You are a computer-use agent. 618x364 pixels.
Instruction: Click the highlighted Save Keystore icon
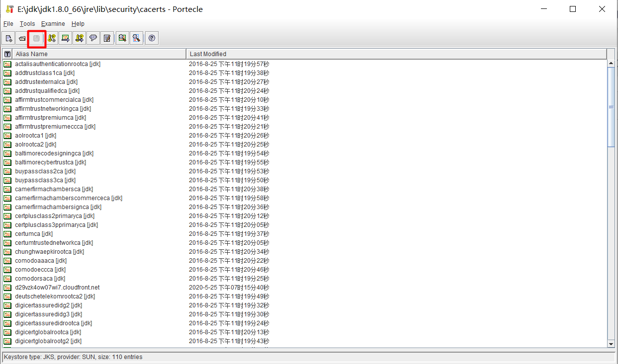[36, 38]
